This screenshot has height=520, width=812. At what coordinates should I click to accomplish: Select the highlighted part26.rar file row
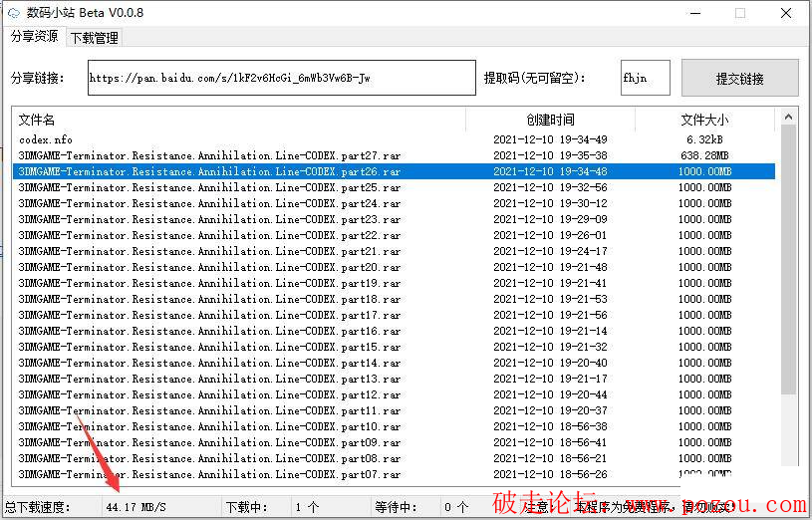[x=395, y=171]
